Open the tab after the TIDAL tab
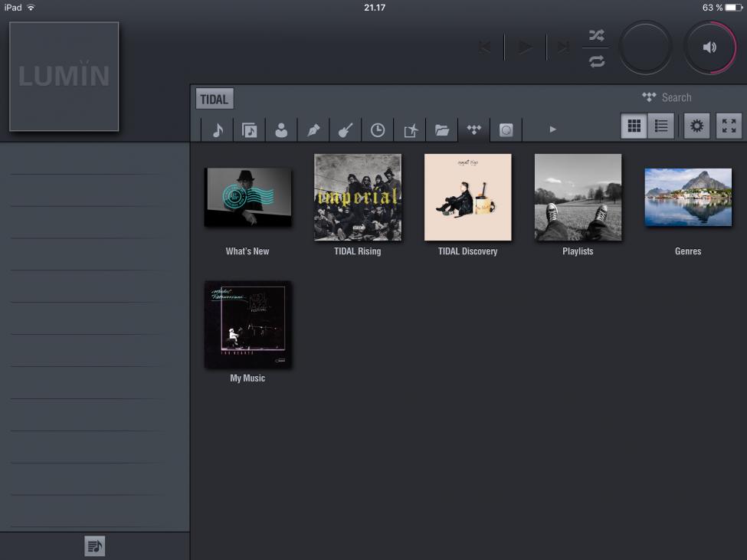 (x=506, y=129)
